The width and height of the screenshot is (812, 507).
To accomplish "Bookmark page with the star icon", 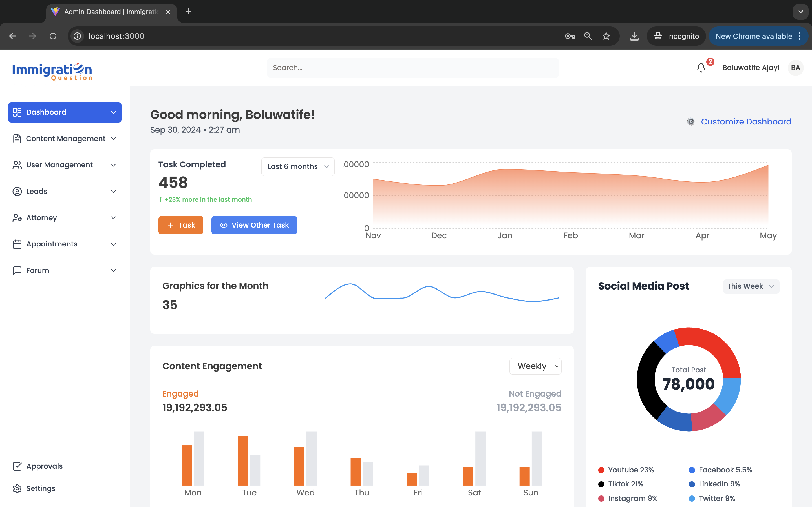I will [606, 36].
